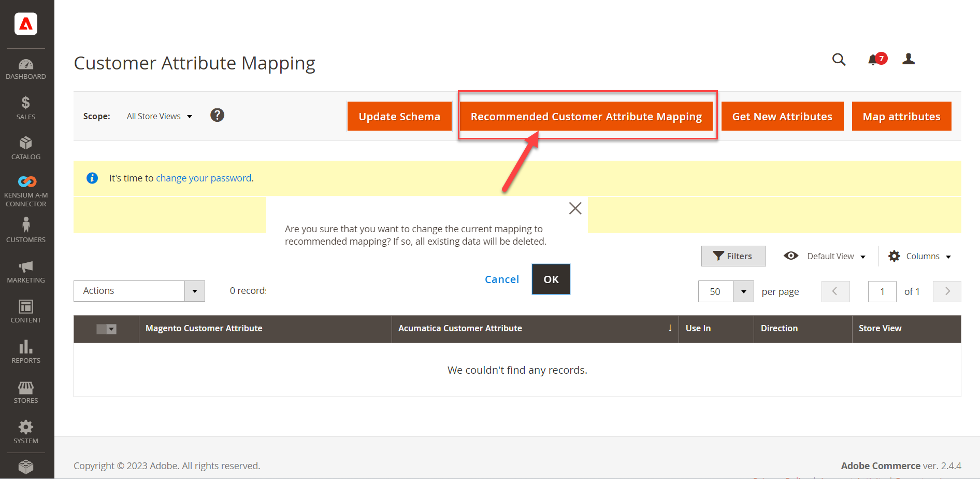Open the Stores sidebar menu
This screenshot has width=980, height=479.
pyautogui.click(x=26, y=392)
